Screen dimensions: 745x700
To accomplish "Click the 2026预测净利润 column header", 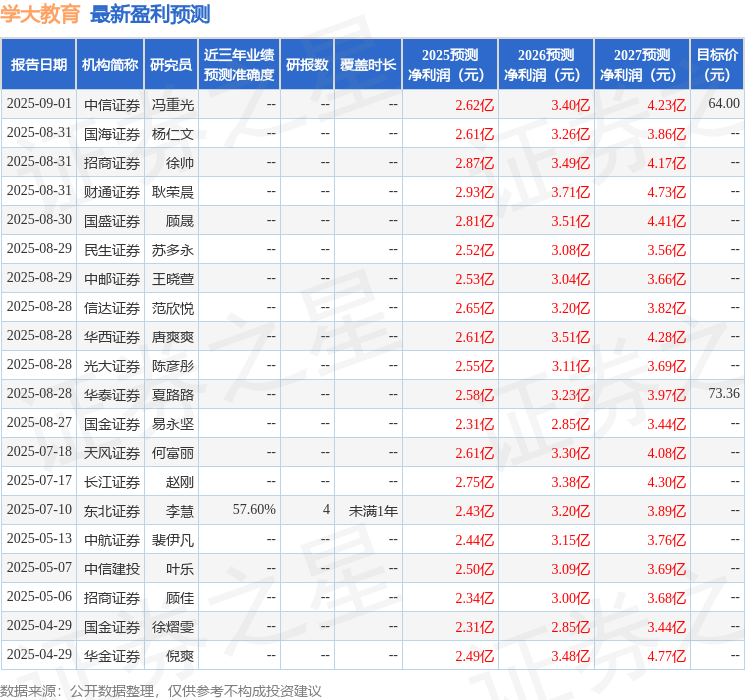I will coord(545,65).
